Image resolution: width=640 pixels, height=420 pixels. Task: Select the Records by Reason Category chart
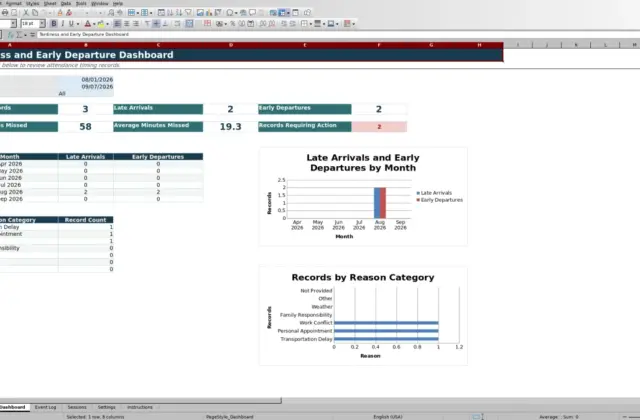point(363,316)
